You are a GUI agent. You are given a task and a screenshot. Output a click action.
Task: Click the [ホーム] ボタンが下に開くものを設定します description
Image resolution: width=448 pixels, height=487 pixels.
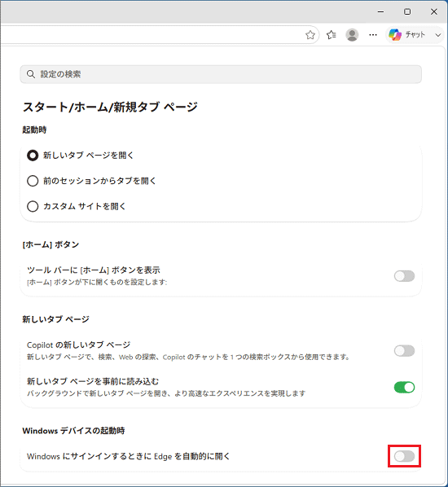coord(97,283)
